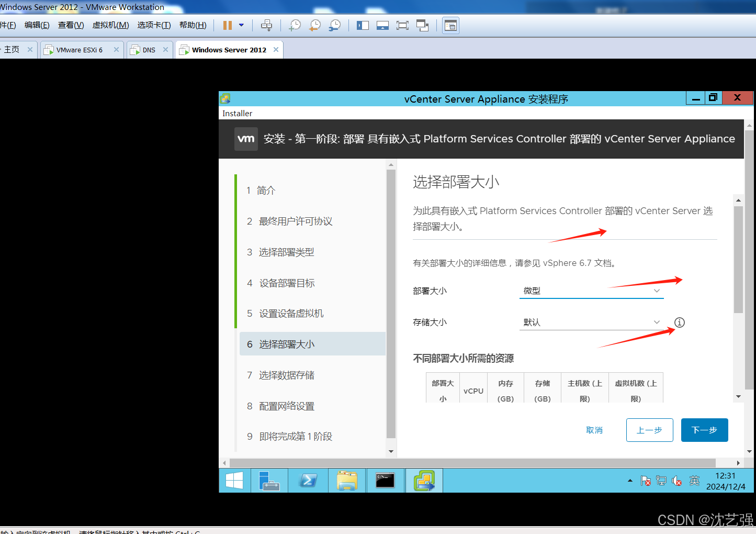The height and width of the screenshot is (534, 756).
Task: Send Ctrl+Alt+Del to the virtual machine
Action: click(x=266, y=25)
